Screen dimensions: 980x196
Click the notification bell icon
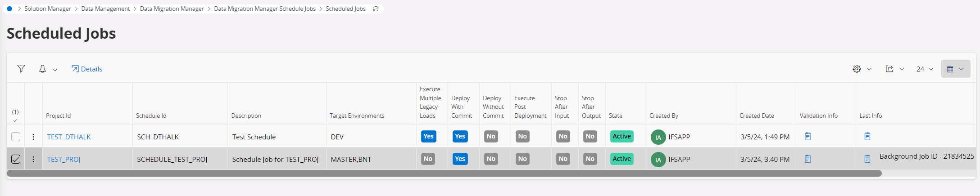point(42,69)
